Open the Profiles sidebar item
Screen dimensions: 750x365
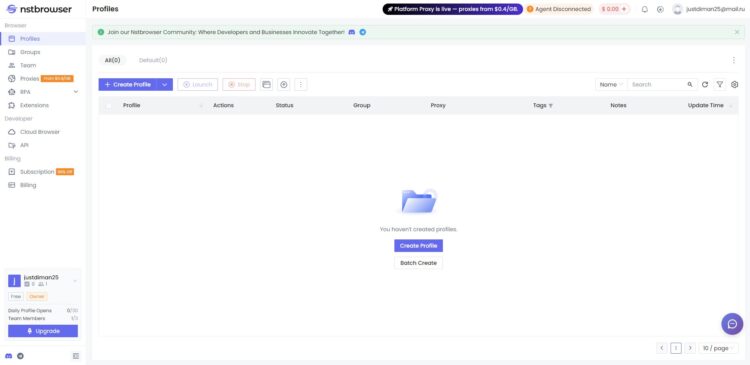coord(43,39)
